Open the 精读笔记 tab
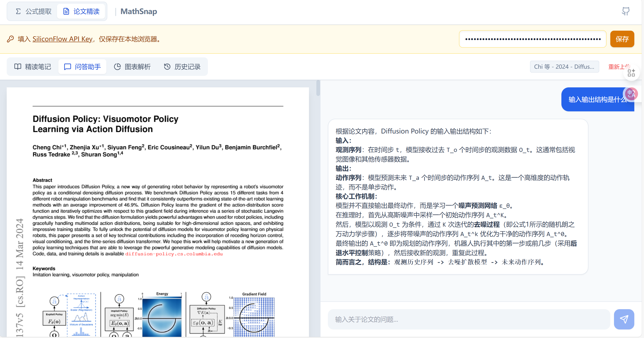The height and width of the screenshot is (338, 644). click(x=33, y=67)
